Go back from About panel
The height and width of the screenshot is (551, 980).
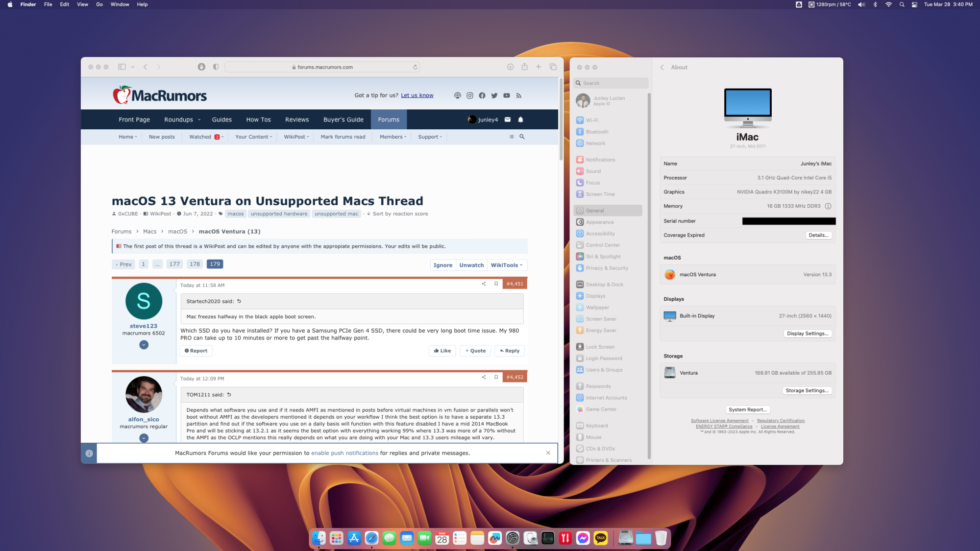[x=661, y=67]
